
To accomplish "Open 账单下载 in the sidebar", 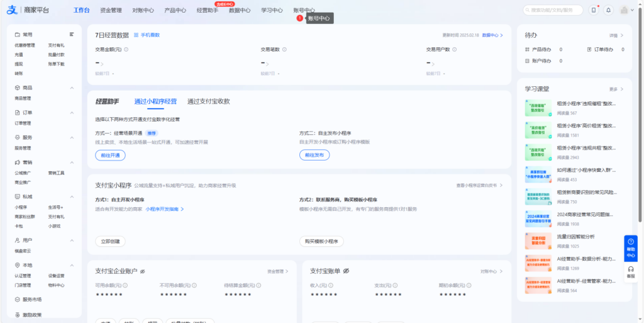I will [x=56, y=64].
